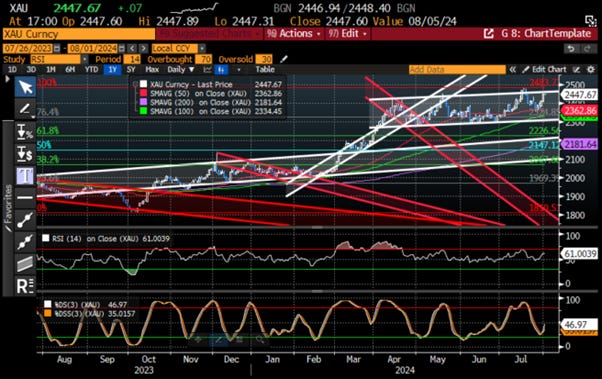Screen dimensions: 602x379
Task: Expand side panel triangle above pointer tool
Action: (x=7, y=79)
